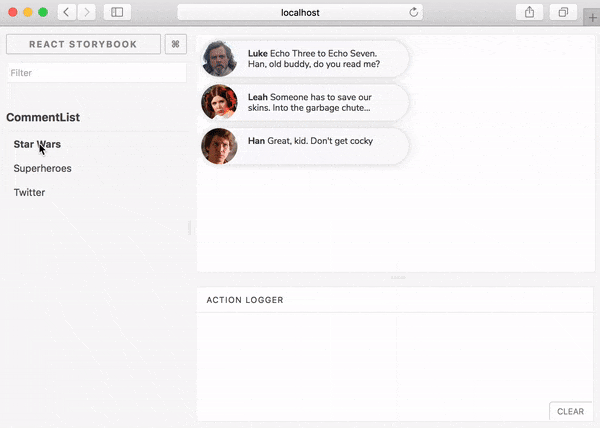Go back with Safari's back arrow

click(x=67, y=12)
